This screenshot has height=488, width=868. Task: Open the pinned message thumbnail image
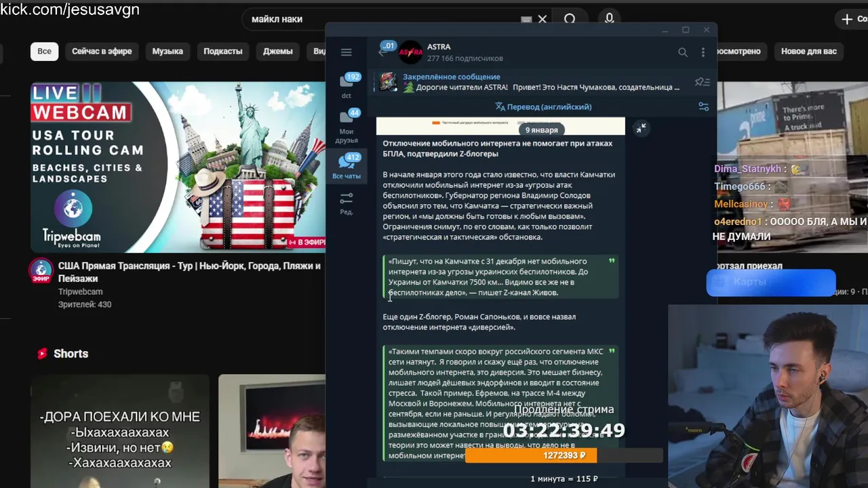click(388, 82)
